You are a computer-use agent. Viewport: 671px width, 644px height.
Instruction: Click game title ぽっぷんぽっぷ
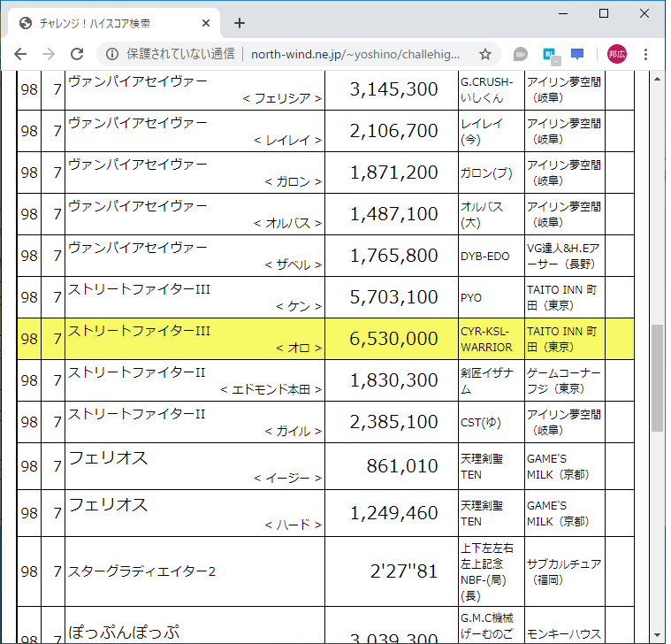pyautogui.click(x=124, y=632)
